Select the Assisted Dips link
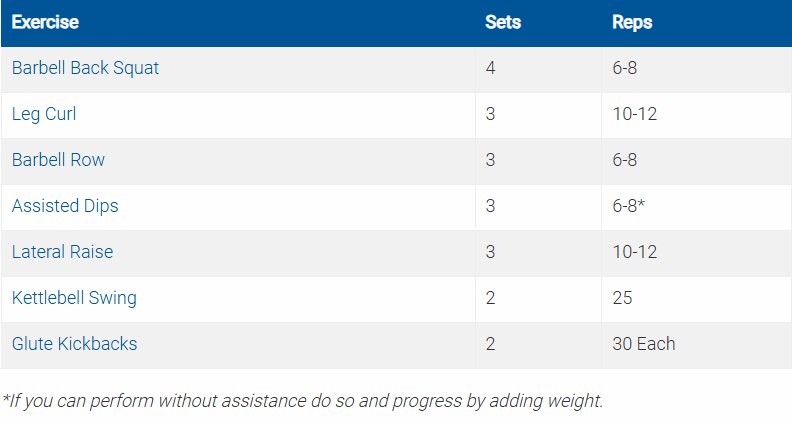The width and height of the screenshot is (792, 424). click(65, 206)
